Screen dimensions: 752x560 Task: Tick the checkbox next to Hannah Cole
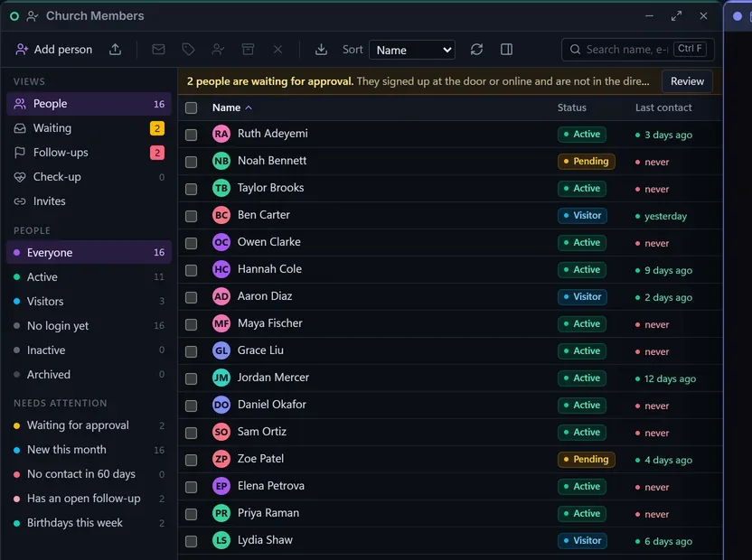coord(192,270)
